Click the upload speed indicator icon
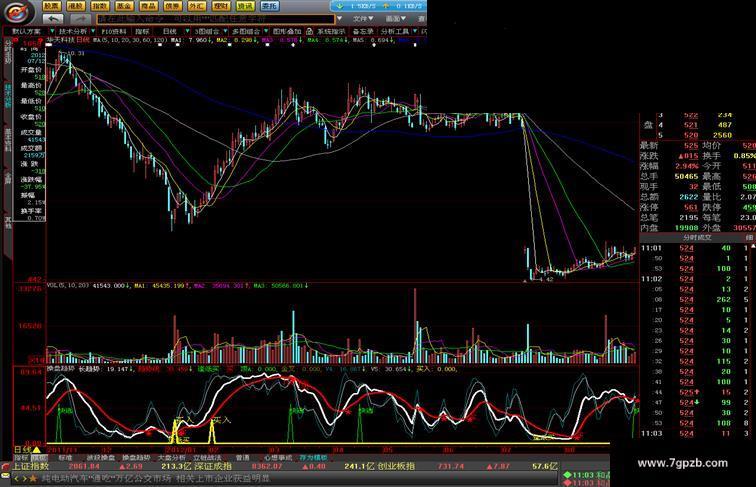Screen dimensions: 756x487 [x=386, y=6]
